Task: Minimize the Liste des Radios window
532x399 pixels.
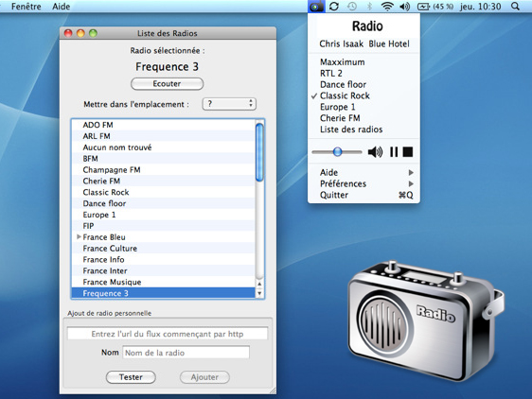Action: pyautogui.click(x=80, y=33)
